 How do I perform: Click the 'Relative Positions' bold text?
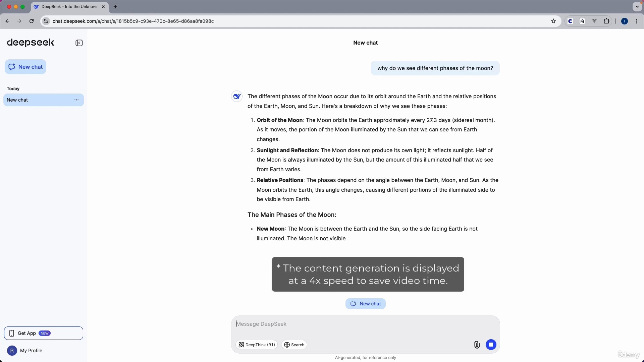click(x=280, y=180)
